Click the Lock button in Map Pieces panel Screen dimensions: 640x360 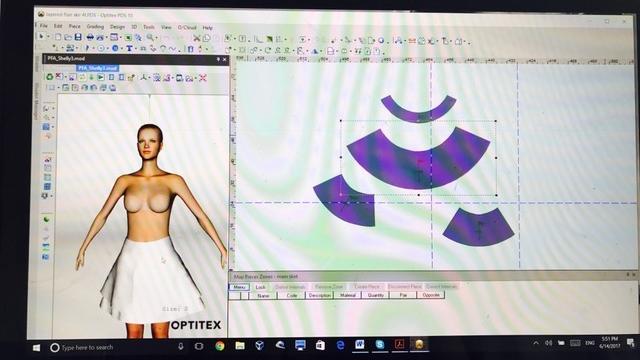pyautogui.click(x=260, y=287)
